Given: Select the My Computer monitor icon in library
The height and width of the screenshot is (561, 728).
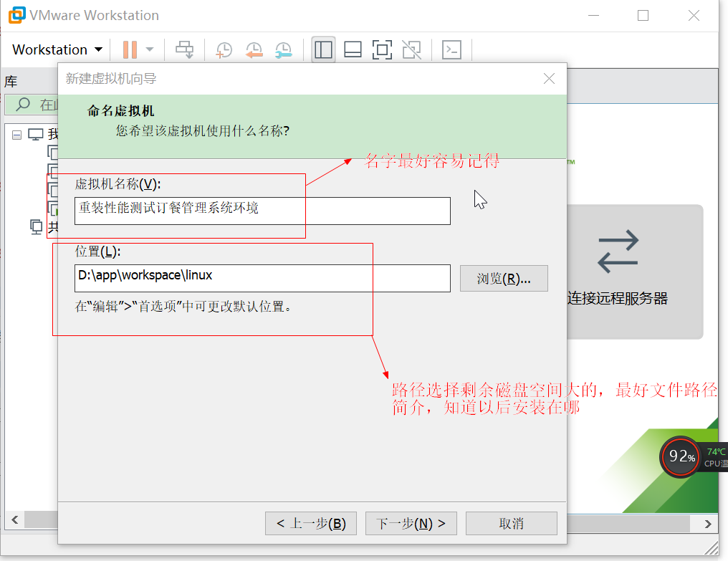Looking at the screenshot, I should pyautogui.click(x=36, y=135).
